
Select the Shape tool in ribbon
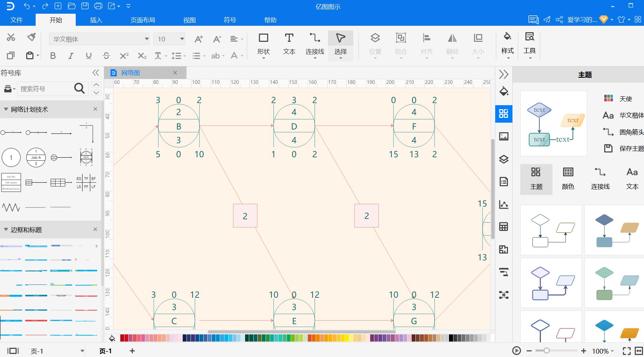[x=263, y=44]
